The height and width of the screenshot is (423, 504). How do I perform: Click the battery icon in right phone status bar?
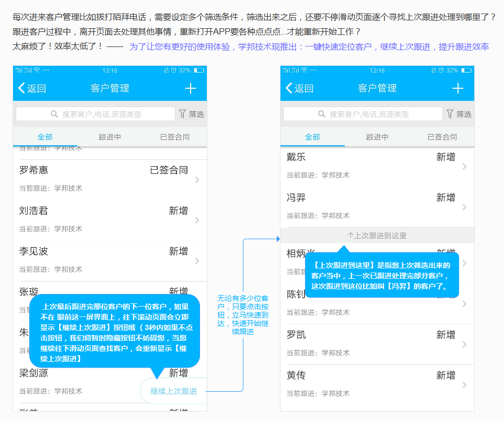click(466, 70)
